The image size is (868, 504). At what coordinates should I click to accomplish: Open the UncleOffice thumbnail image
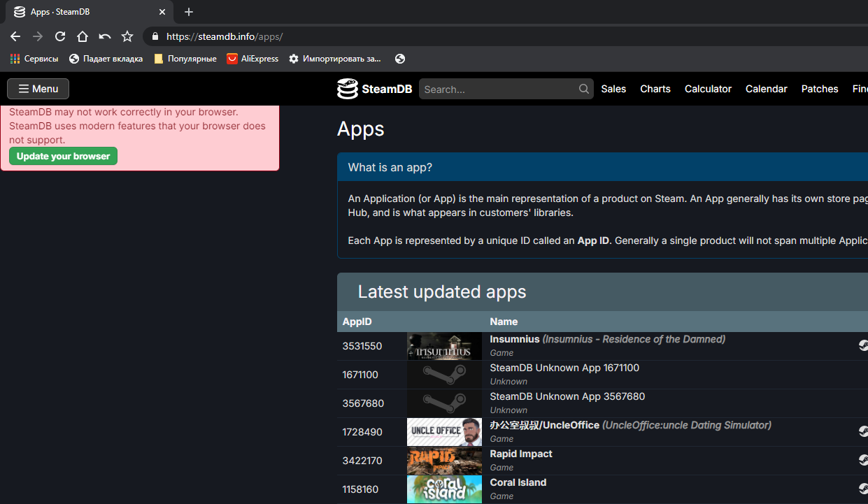pos(444,432)
